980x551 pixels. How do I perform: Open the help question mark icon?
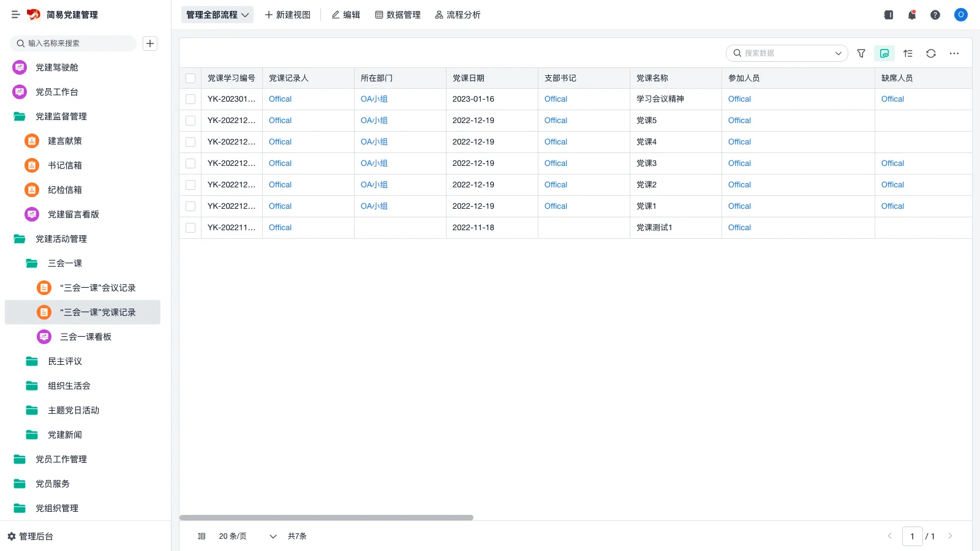click(x=935, y=15)
